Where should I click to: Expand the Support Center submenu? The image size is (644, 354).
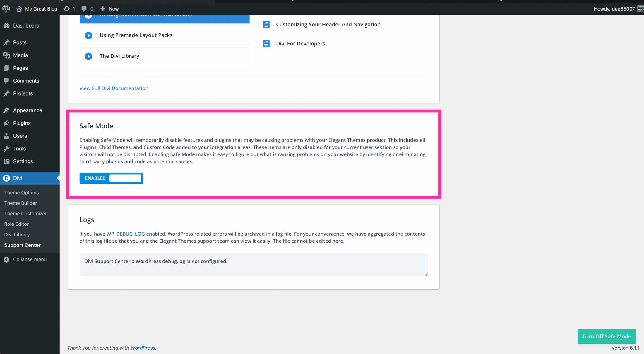[x=22, y=245]
